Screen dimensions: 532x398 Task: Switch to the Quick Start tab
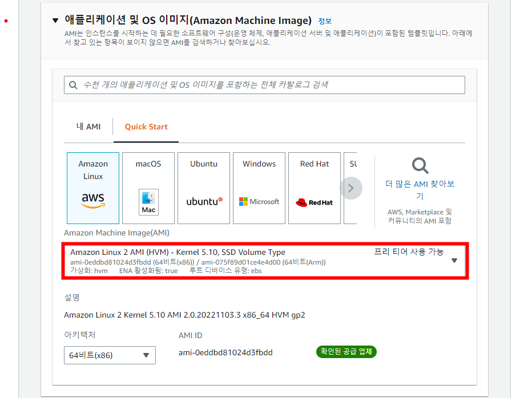146,127
